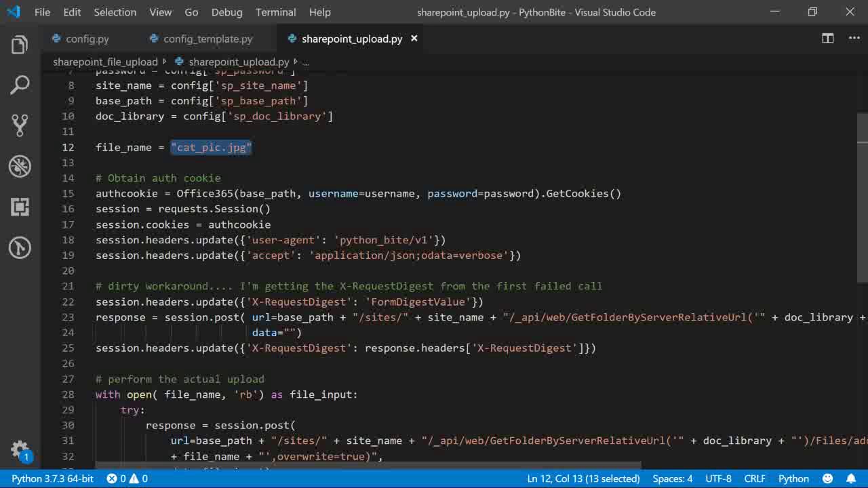Click the Manage gear icon
The height and width of the screenshot is (488, 868).
point(20,449)
